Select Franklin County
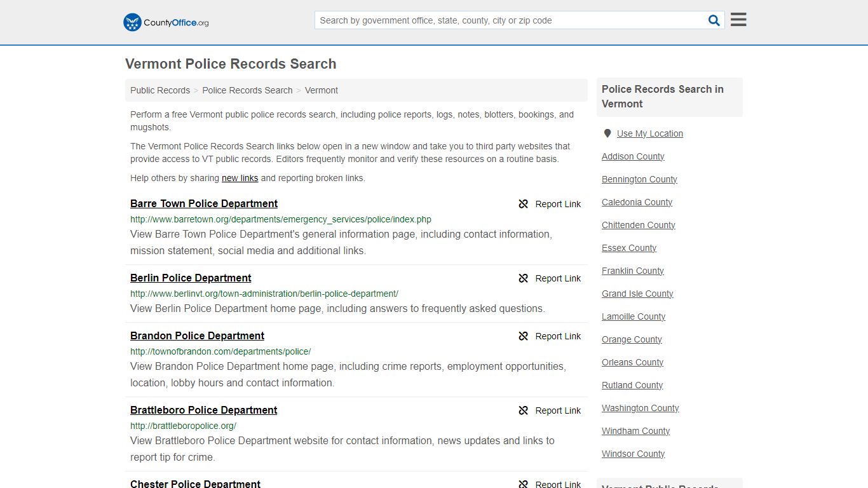The width and height of the screenshot is (868, 488). coord(633,271)
